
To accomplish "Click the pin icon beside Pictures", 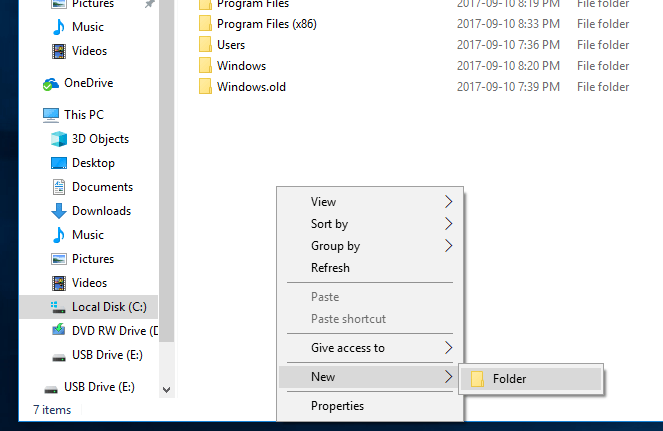I will 149,4.
